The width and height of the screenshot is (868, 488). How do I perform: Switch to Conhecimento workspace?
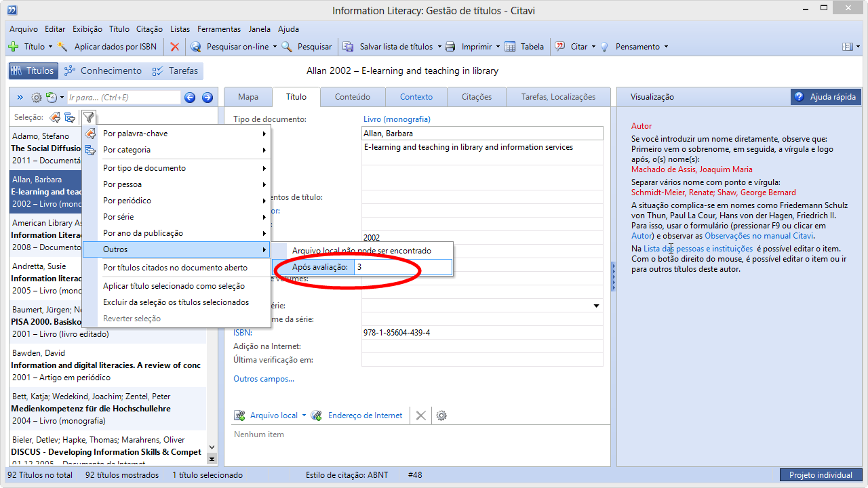(x=102, y=70)
